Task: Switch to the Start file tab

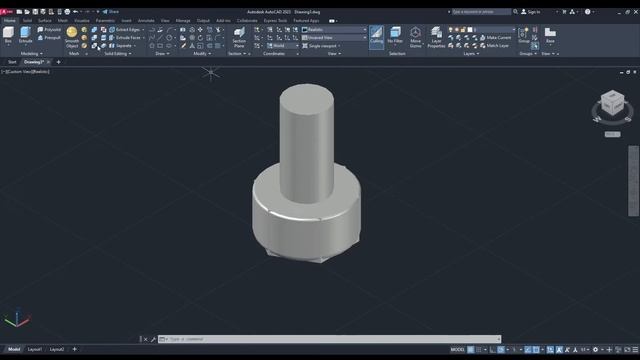Action: click(x=12, y=62)
